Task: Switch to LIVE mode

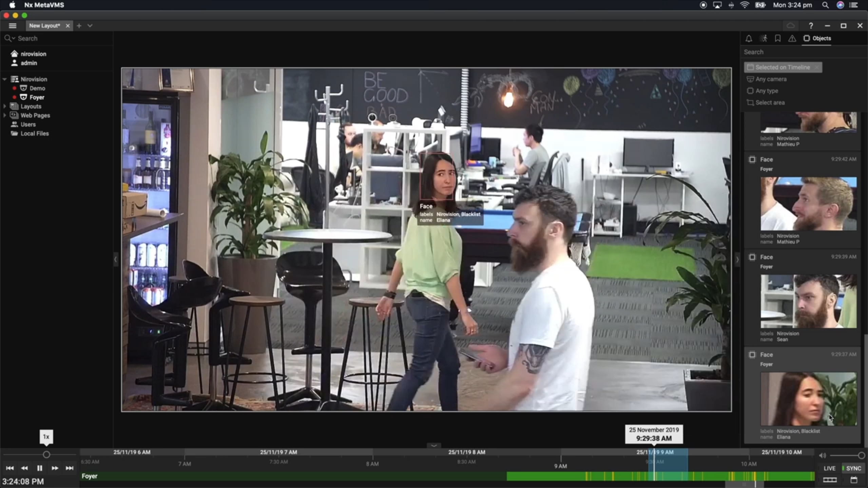Action: (829, 468)
